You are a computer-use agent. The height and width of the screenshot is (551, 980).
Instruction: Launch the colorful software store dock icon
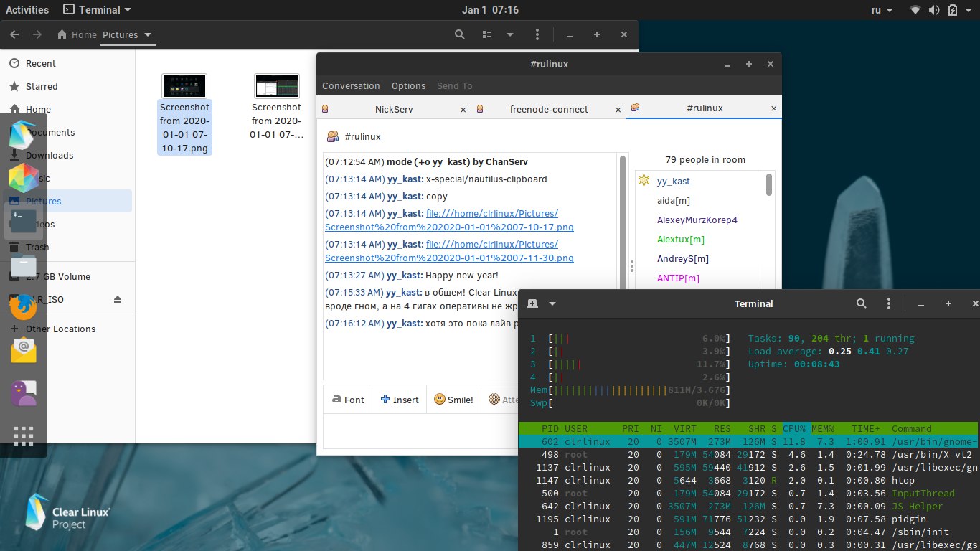click(x=23, y=178)
